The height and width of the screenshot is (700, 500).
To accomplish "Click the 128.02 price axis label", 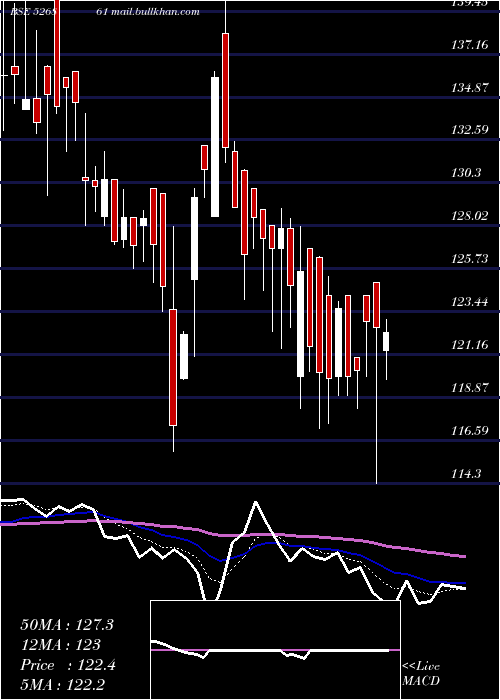I will [x=469, y=216].
